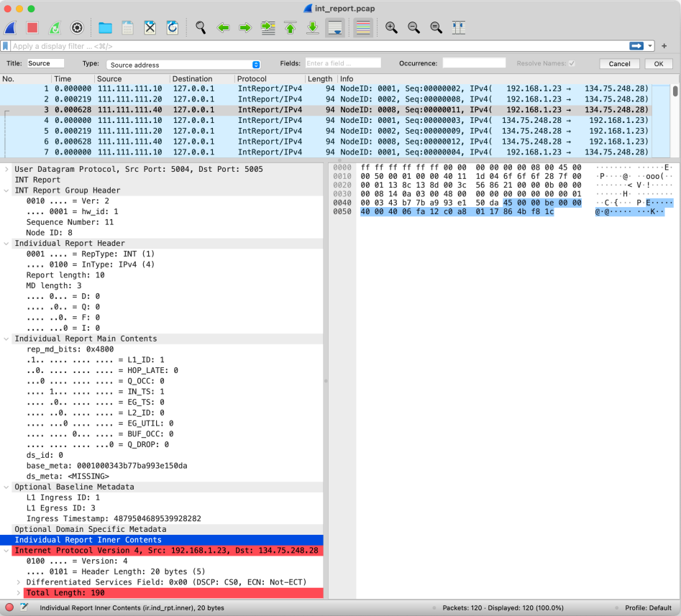
Task: Sort packets by Protocol column
Action: [270, 79]
